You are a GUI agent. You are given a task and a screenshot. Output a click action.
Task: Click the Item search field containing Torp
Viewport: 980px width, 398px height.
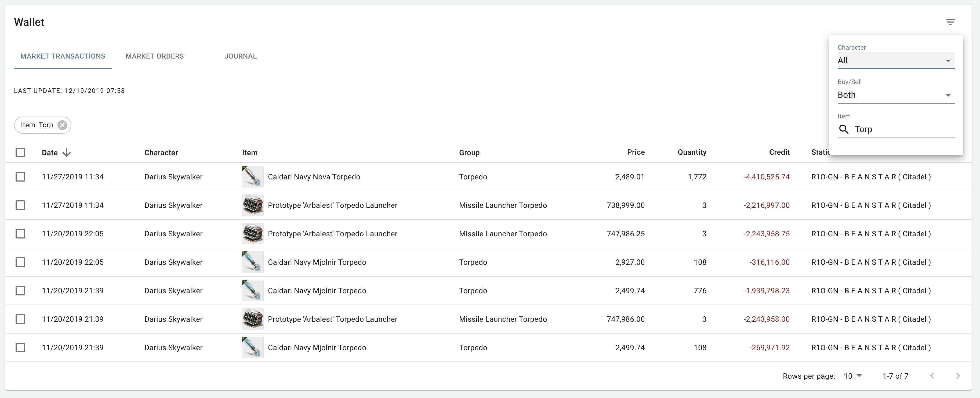pos(902,129)
